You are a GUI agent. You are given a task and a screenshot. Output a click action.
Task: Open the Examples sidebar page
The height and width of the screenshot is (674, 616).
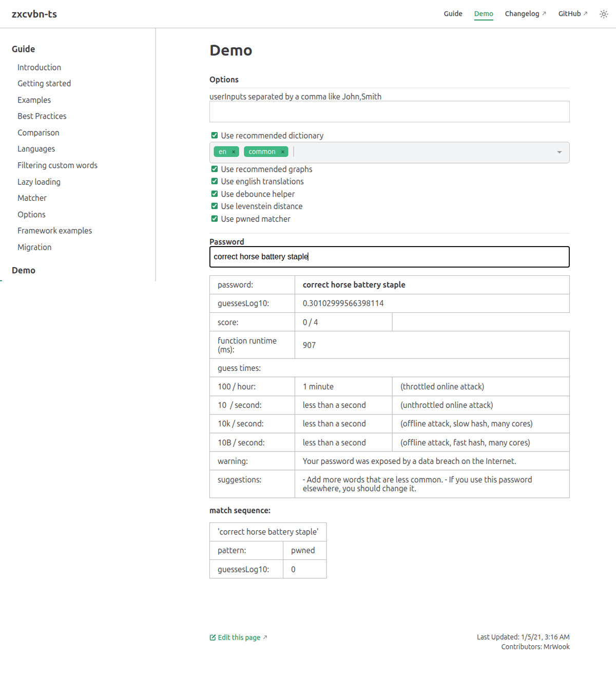pos(34,100)
